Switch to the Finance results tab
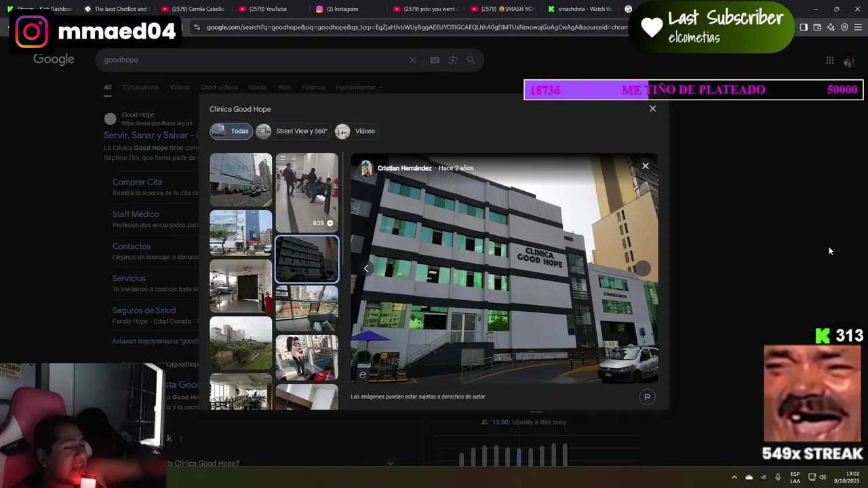868x488 pixels. point(313,87)
